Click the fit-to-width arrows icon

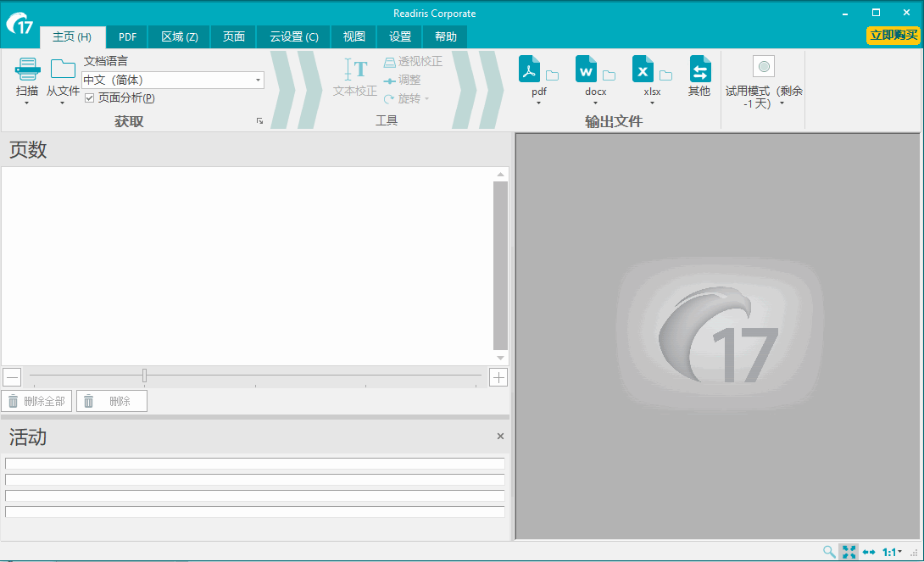click(869, 552)
